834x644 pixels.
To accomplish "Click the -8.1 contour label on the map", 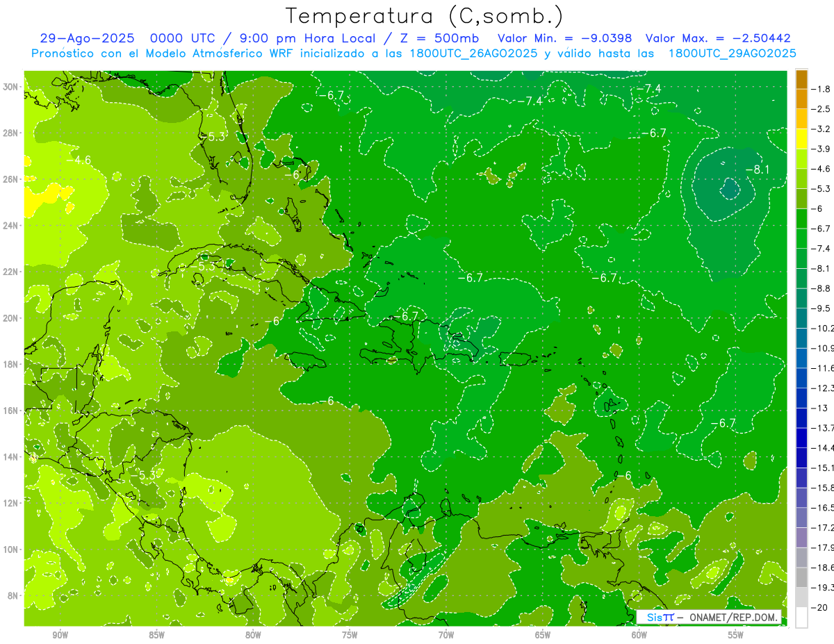I will pos(757,170).
